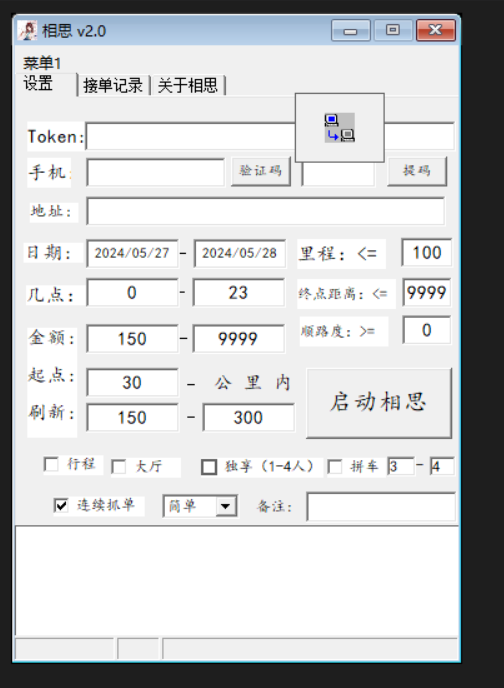This screenshot has height=688, width=504.
Task: Click the verification code input box
Action: pos(338,174)
